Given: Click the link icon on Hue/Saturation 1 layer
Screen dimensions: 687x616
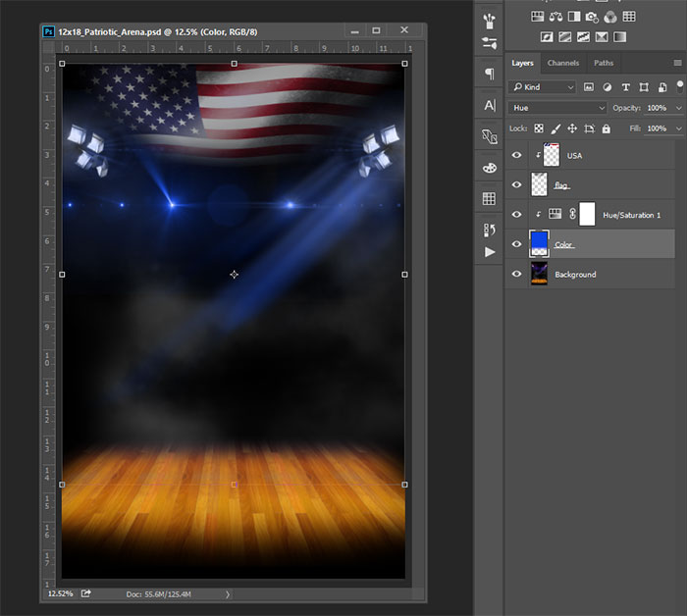Looking at the screenshot, I should 572,214.
